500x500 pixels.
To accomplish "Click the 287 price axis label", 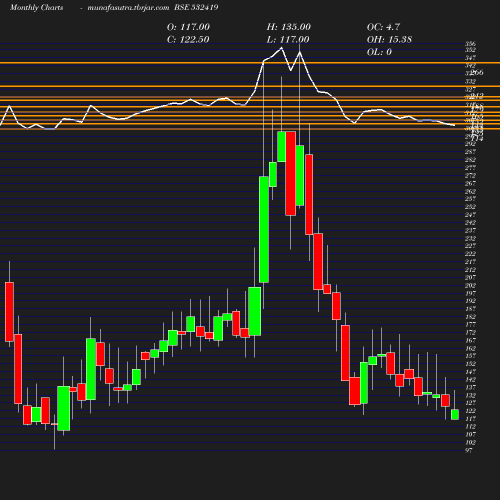I will point(470,152).
